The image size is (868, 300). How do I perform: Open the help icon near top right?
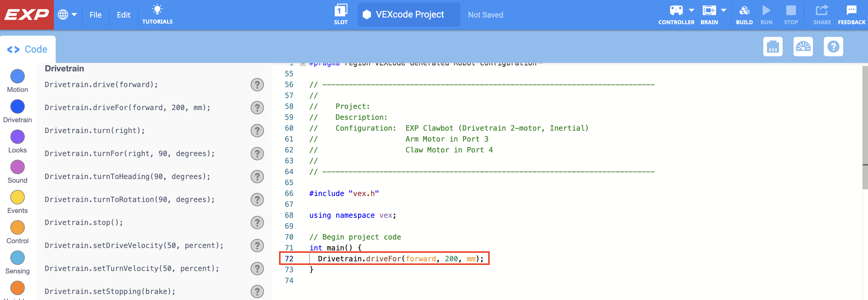tap(833, 47)
